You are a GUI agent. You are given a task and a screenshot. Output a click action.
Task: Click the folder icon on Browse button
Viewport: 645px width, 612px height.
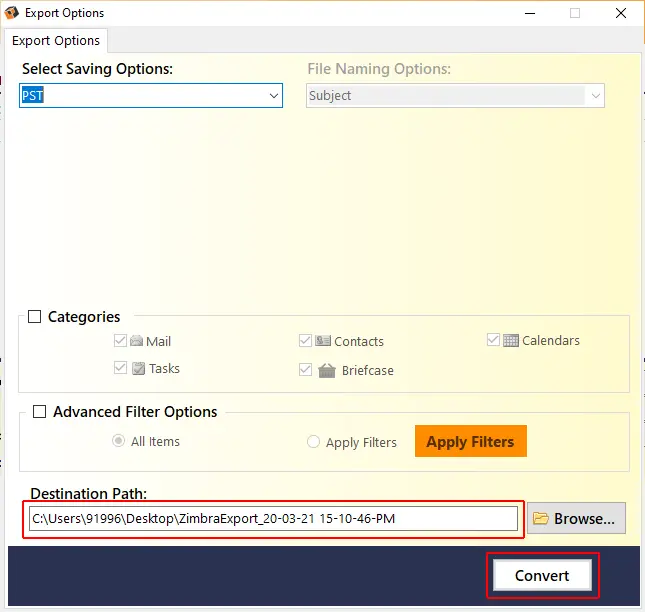click(541, 518)
